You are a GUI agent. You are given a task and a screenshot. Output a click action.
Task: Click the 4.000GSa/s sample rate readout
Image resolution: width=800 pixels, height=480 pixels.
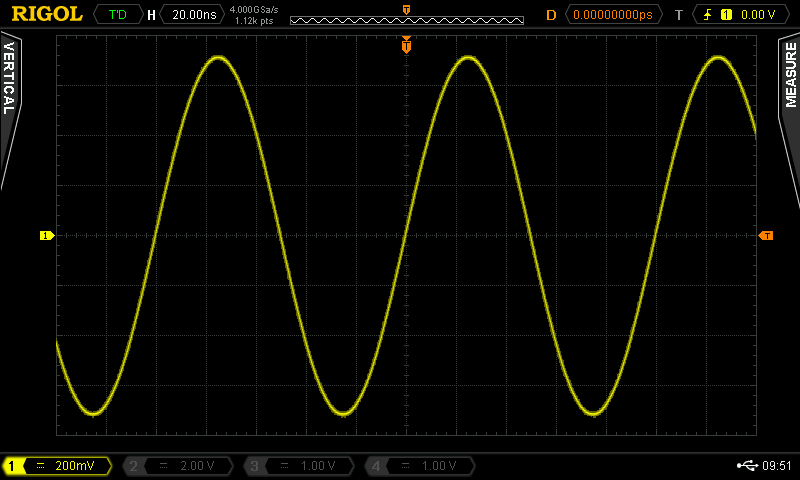254,9
